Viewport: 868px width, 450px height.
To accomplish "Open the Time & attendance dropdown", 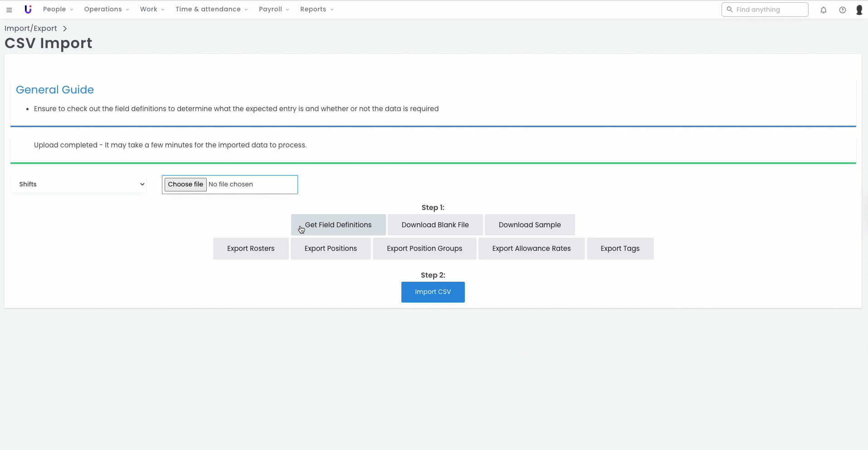I will click(x=211, y=10).
